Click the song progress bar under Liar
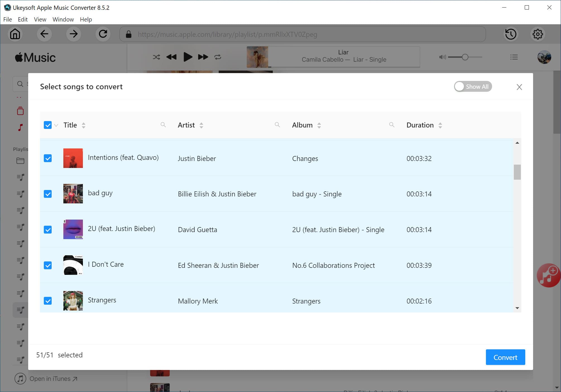561x392 pixels. point(344,67)
